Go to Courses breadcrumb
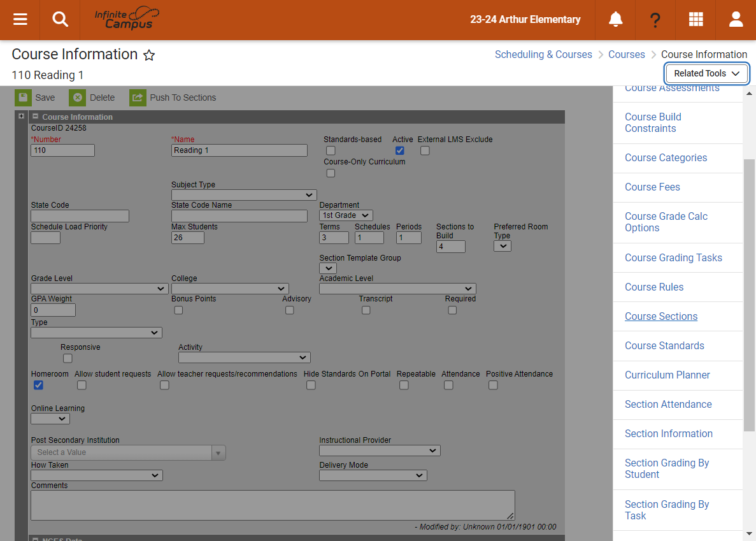The width and height of the screenshot is (756, 541). click(626, 55)
